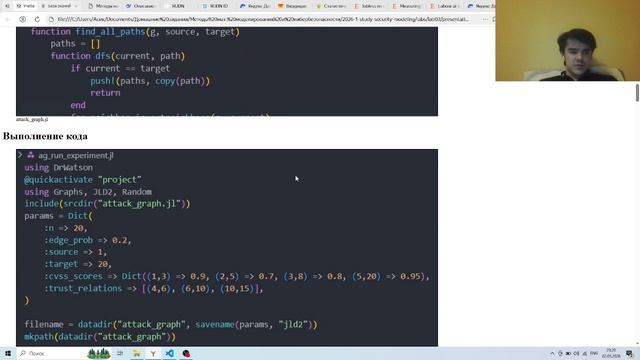This screenshot has height=360, width=640.
Task: Click the page vertical scrollbar thumb
Action: pos(637,92)
